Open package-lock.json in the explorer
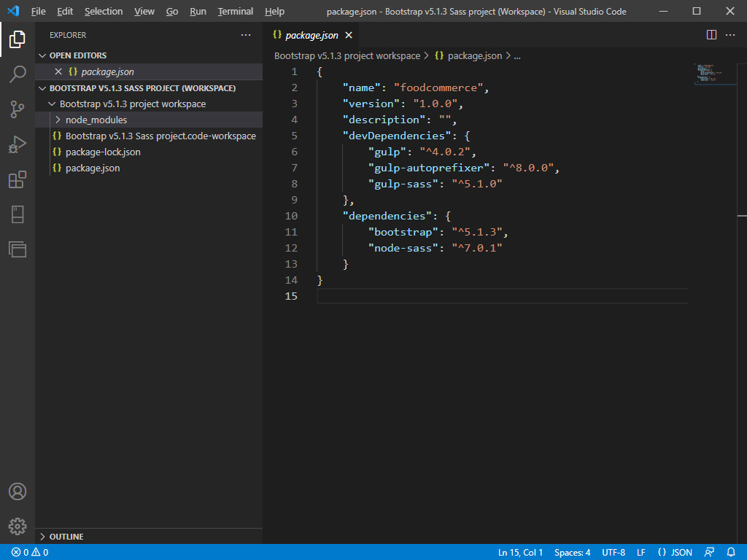Image resolution: width=747 pixels, height=560 pixels. coord(103,152)
